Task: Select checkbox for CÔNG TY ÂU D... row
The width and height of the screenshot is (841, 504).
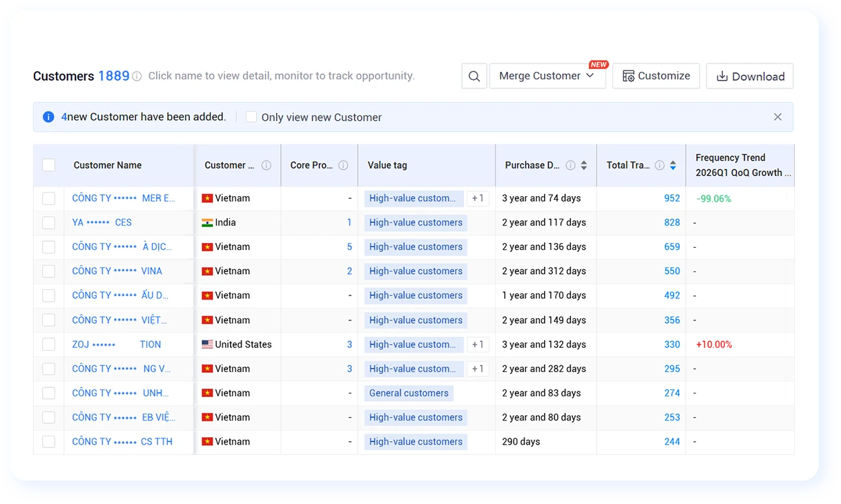Action: pyautogui.click(x=48, y=295)
